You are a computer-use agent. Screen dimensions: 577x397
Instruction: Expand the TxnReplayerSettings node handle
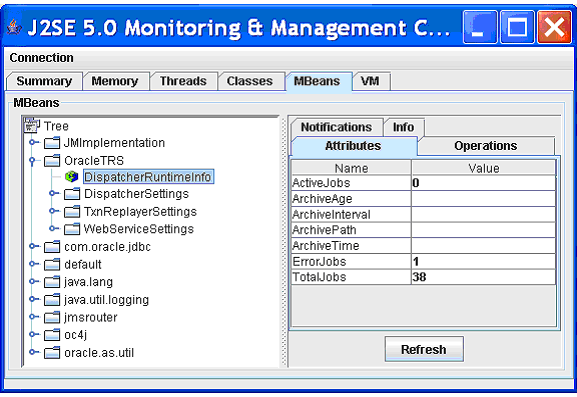[x=54, y=210]
